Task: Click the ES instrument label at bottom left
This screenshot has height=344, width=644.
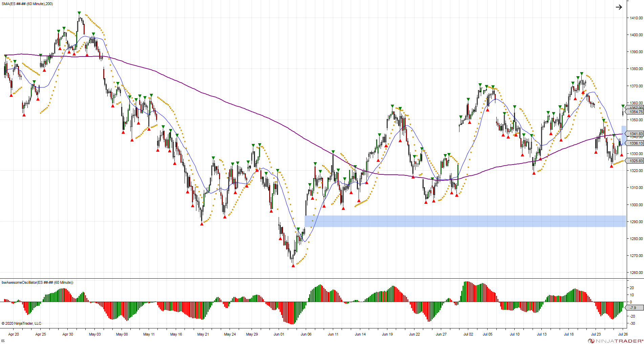Action: [3, 341]
